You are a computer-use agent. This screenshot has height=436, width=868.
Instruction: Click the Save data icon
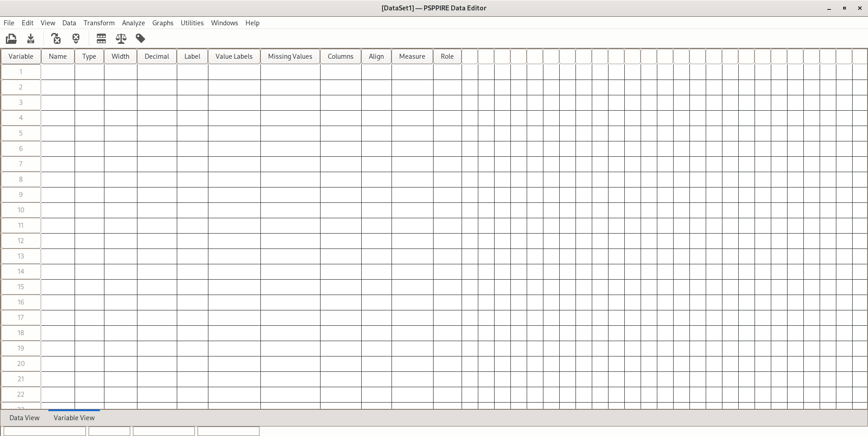coord(31,39)
